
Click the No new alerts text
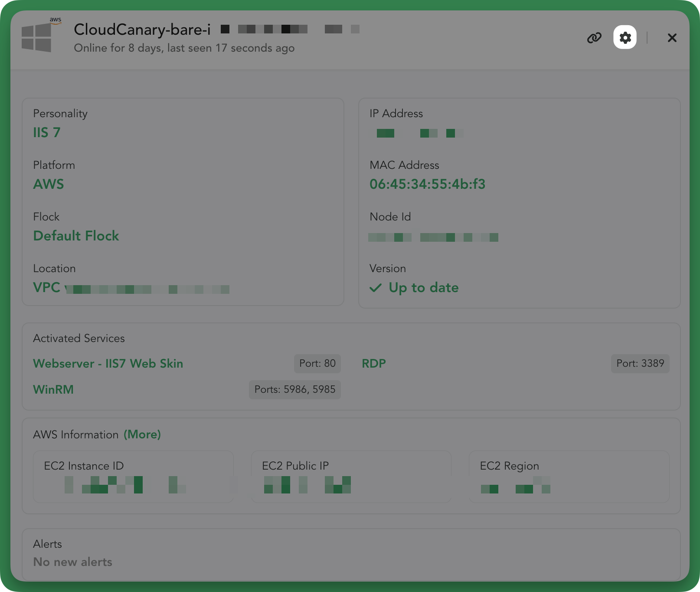pyautogui.click(x=73, y=562)
